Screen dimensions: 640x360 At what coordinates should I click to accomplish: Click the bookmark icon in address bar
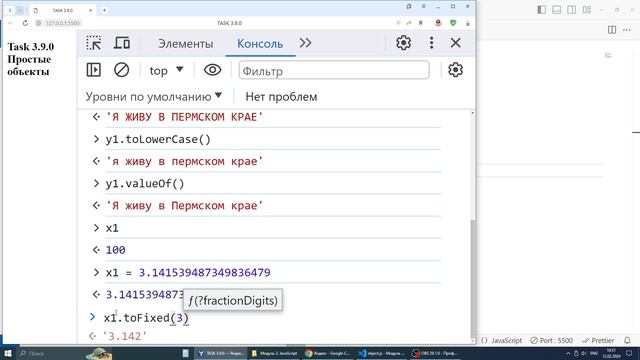point(421,23)
